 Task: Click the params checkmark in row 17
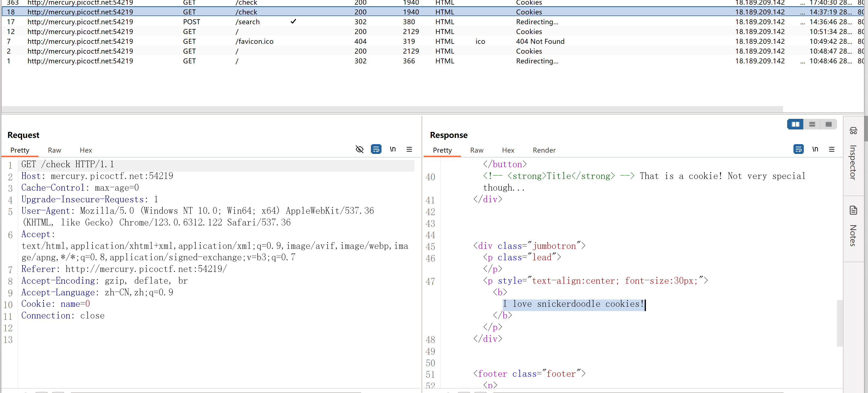[293, 21]
